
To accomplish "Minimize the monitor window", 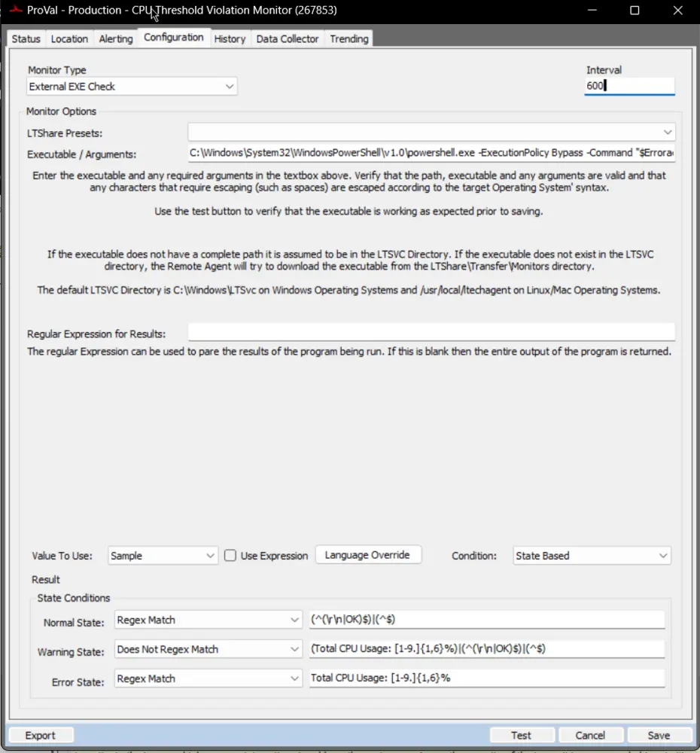I will coord(592,10).
